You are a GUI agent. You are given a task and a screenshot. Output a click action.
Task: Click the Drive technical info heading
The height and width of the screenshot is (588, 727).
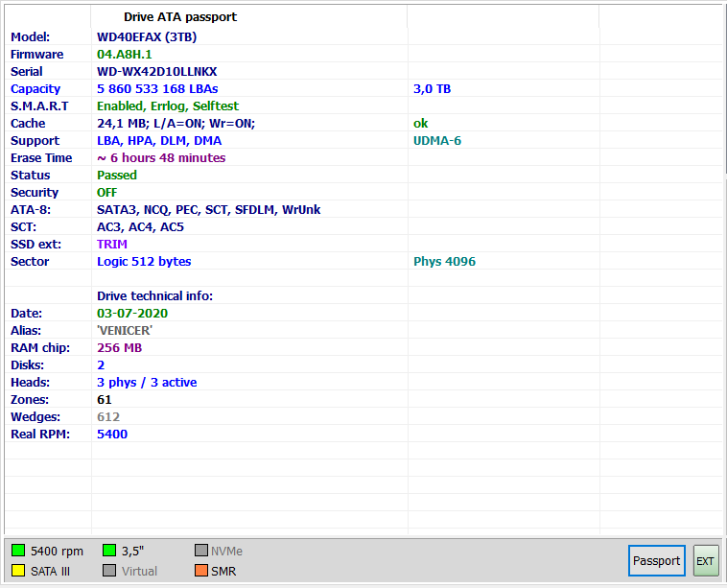(154, 295)
